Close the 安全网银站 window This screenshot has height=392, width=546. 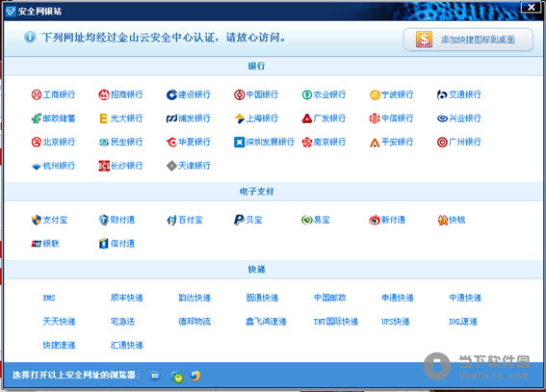(531, 7)
